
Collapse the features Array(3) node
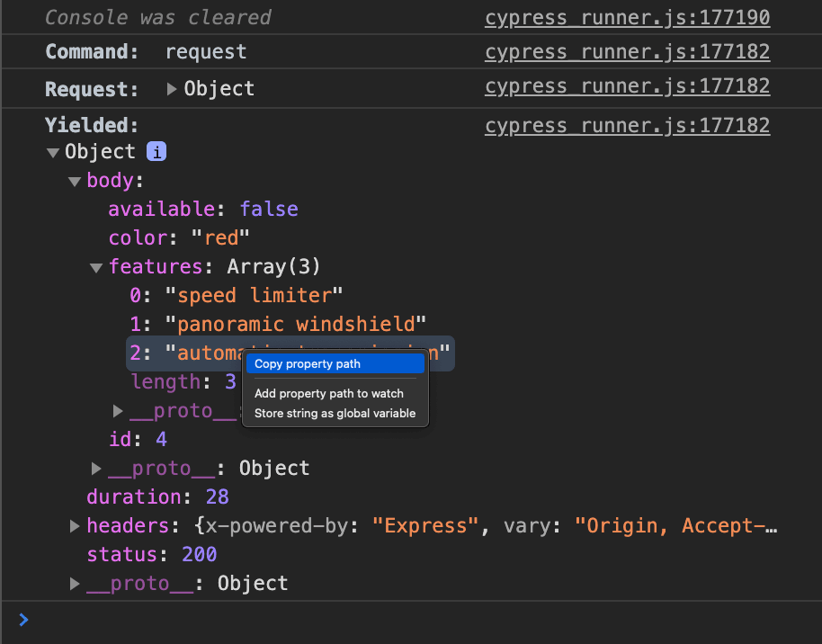click(x=97, y=266)
